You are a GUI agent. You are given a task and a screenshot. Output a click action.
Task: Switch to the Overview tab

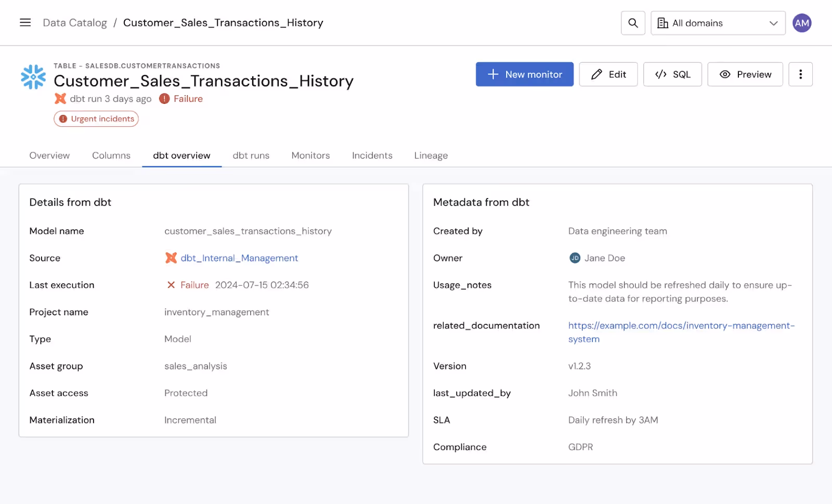(x=49, y=155)
